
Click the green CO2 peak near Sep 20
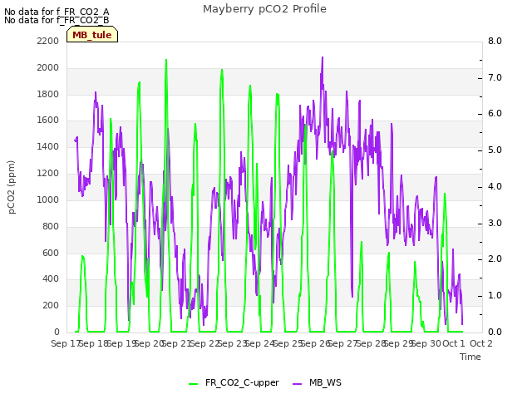166,60
